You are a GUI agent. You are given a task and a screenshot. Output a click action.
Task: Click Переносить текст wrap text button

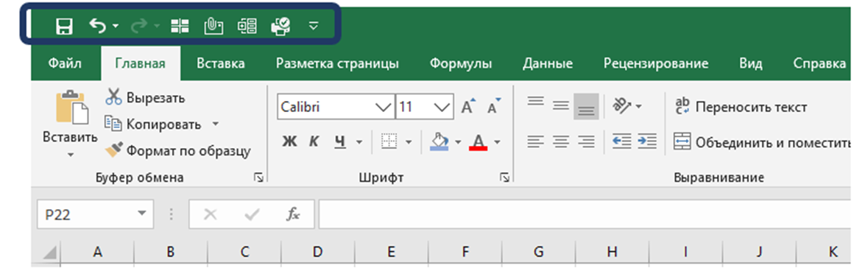point(741,107)
